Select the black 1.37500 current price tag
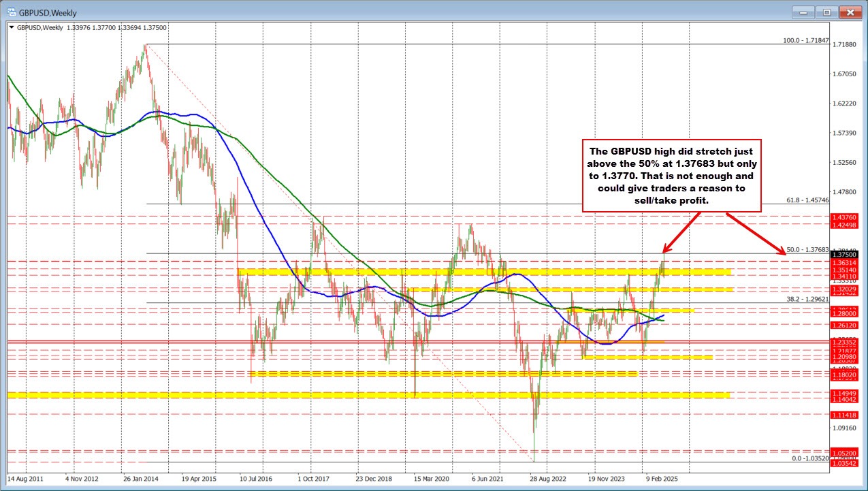 click(x=845, y=253)
